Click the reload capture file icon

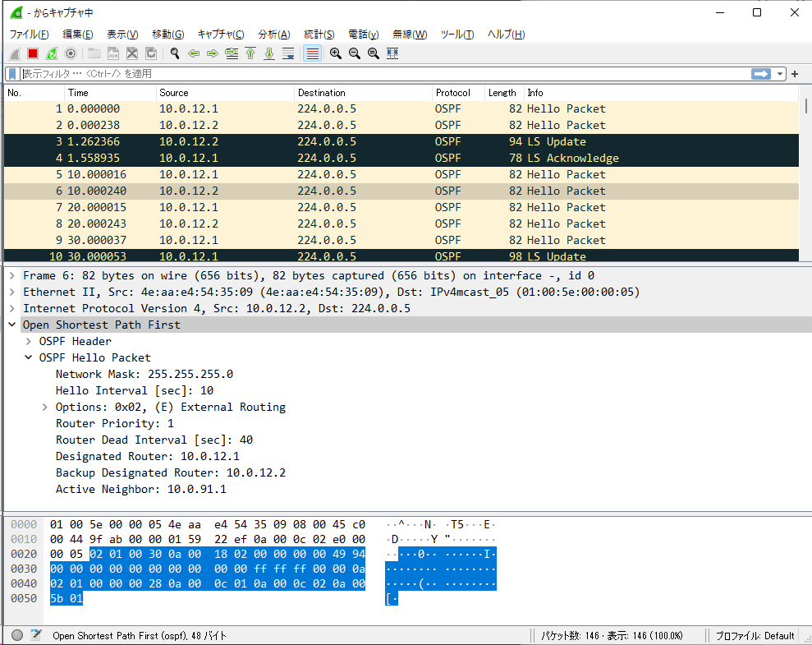point(151,53)
